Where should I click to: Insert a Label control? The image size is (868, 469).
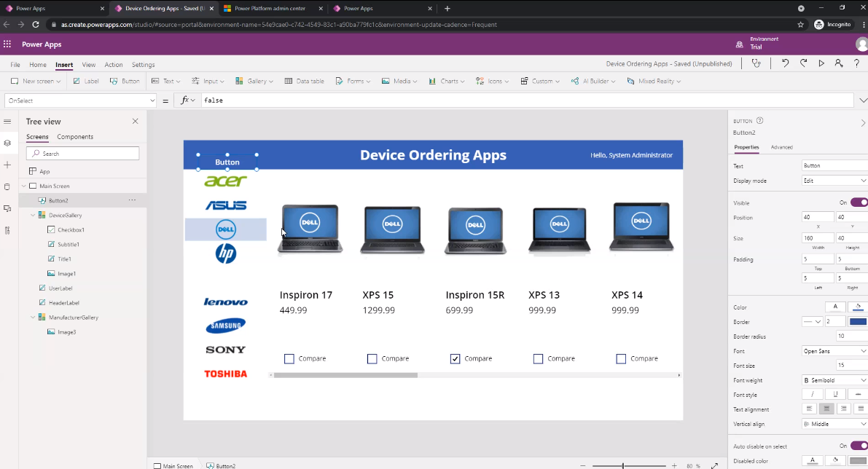[86, 81]
